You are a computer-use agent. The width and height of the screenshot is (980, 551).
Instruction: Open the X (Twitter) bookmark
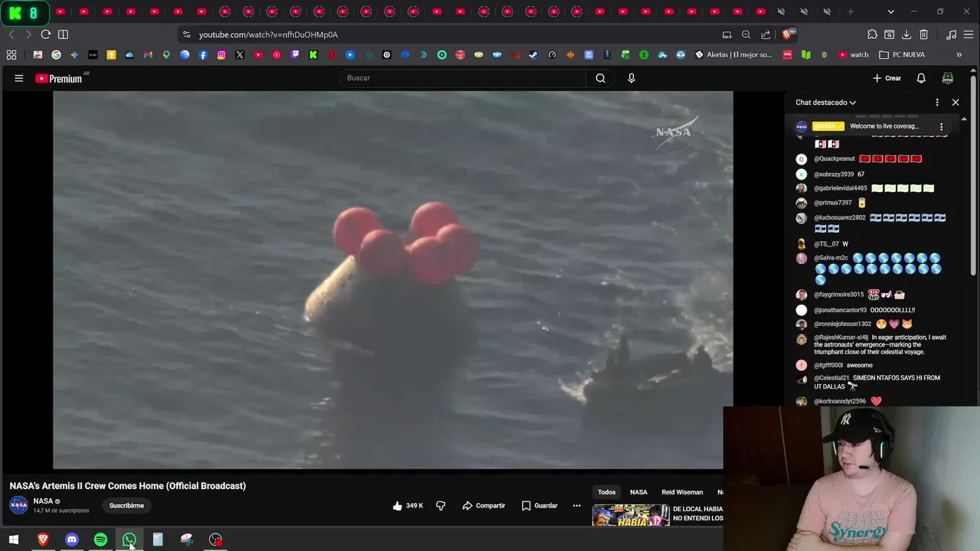pos(240,55)
